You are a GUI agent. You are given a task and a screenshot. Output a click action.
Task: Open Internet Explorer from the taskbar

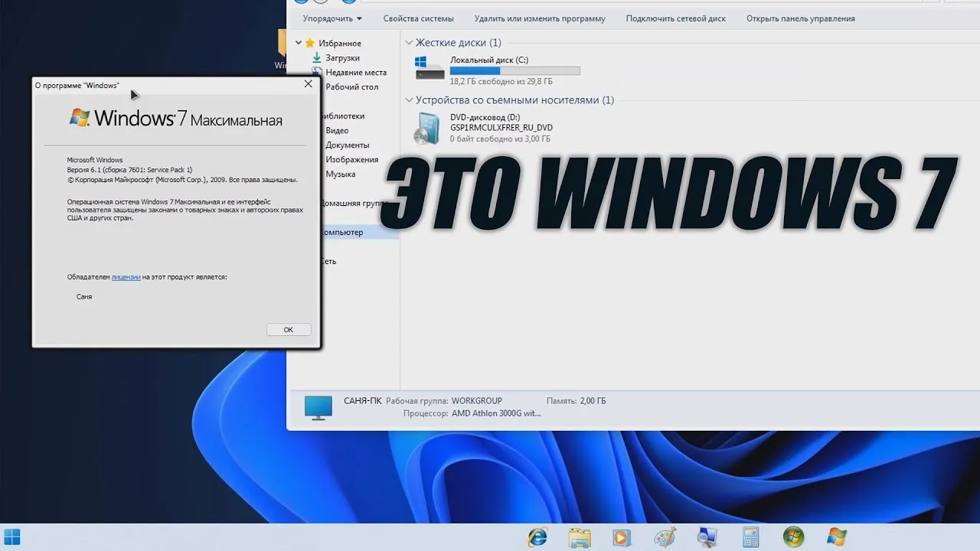tap(538, 537)
